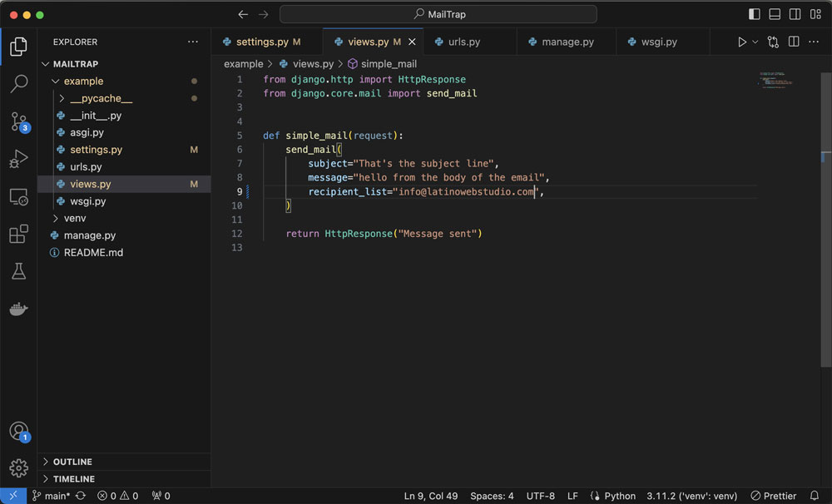Open the Remote Explorer view
Viewport: 832px width, 504px height.
click(x=18, y=197)
